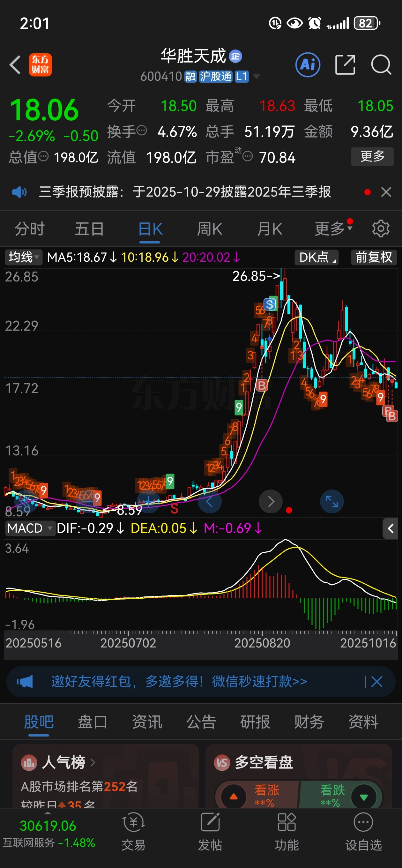The height and width of the screenshot is (868, 402).
Task: Tap the 换手 info icon
Action: pyautogui.click(x=142, y=130)
